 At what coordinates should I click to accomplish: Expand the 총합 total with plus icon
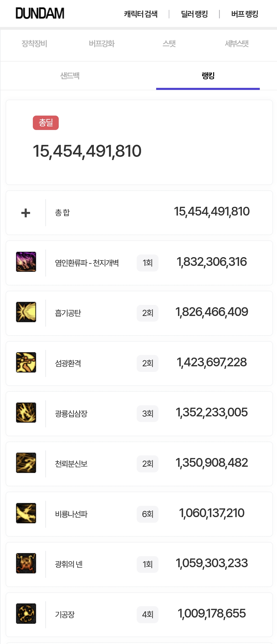coord(26,213)
